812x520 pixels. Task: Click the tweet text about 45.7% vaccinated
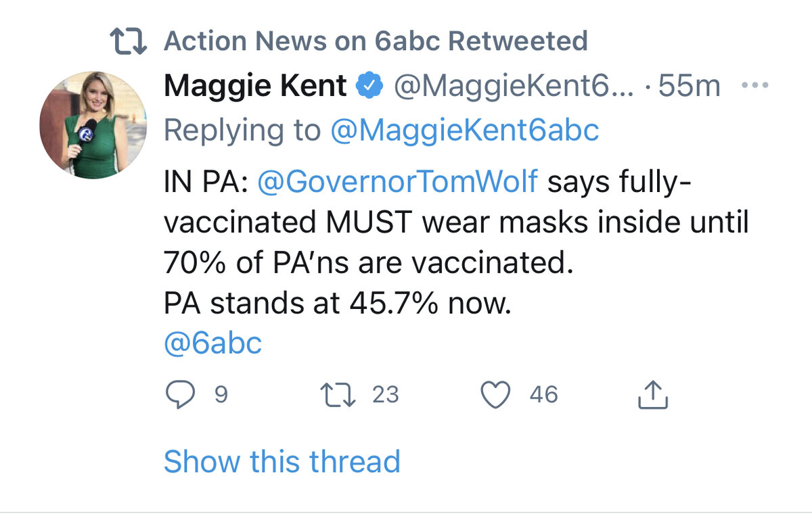pos(336,304)
